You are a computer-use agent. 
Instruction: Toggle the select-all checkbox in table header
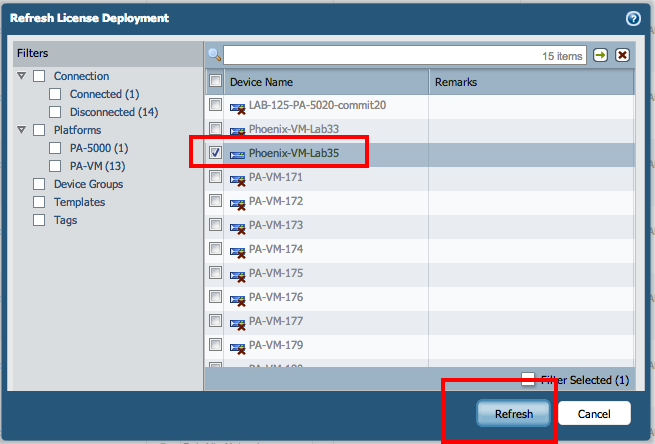216,80
